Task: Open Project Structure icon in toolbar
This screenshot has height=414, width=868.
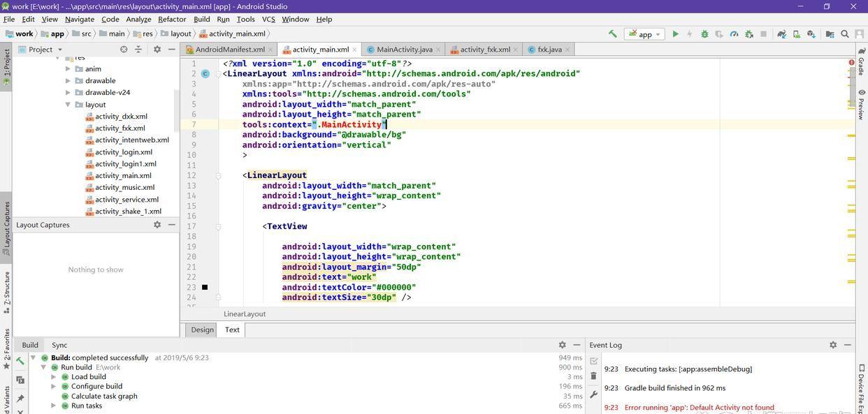Action: 830,34
